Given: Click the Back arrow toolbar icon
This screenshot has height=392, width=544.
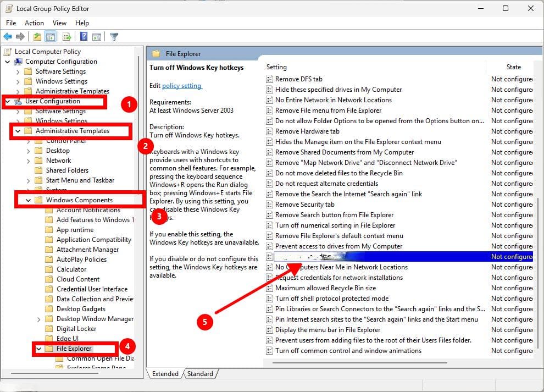Looking at the screenshot, I should point(8,36).
